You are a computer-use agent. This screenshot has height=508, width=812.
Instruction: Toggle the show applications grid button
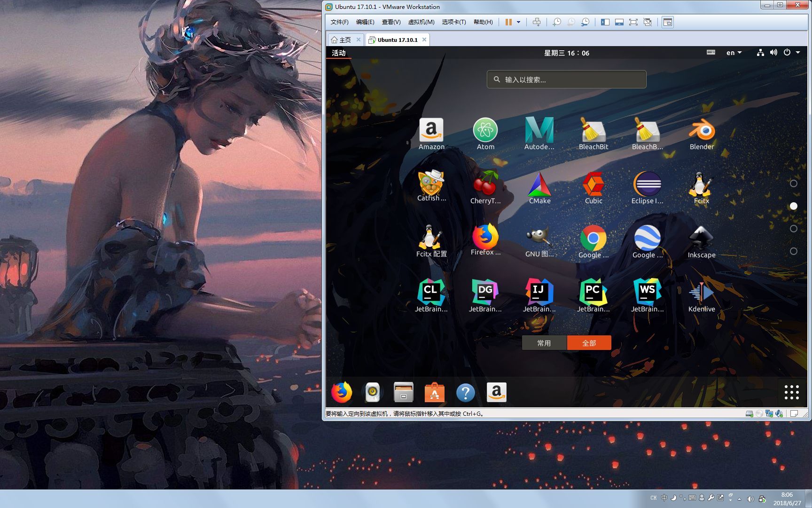click(792, 392)
